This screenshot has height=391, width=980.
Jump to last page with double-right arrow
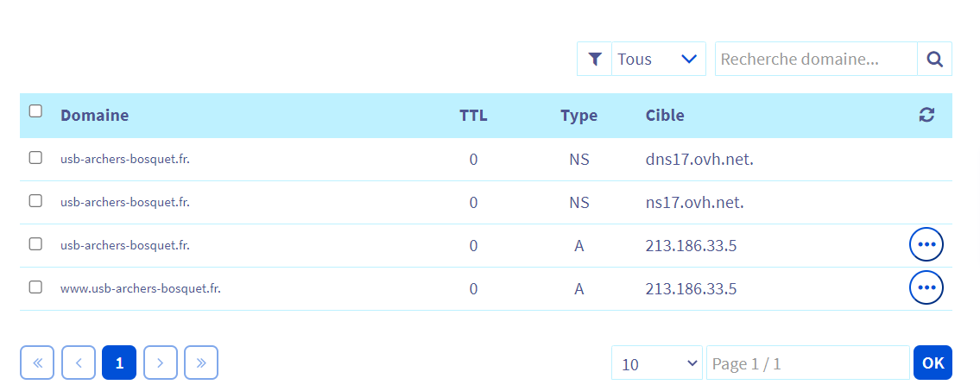pos(201,363)
